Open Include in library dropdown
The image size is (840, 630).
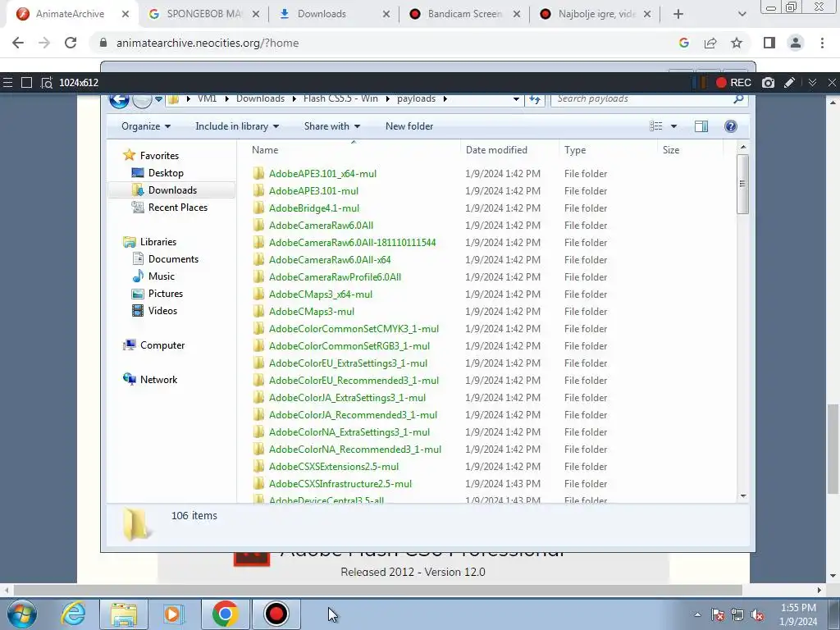coord(237,126)
